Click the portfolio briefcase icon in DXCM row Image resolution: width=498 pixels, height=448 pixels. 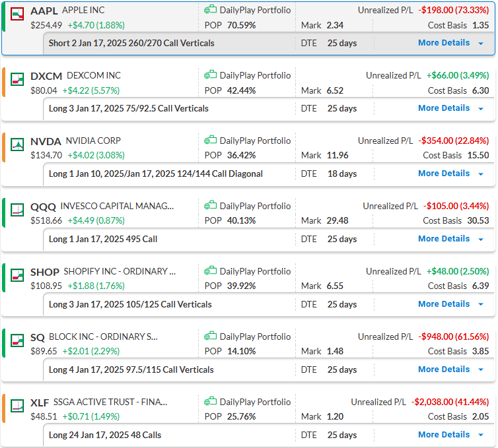(x=210, y=75)
